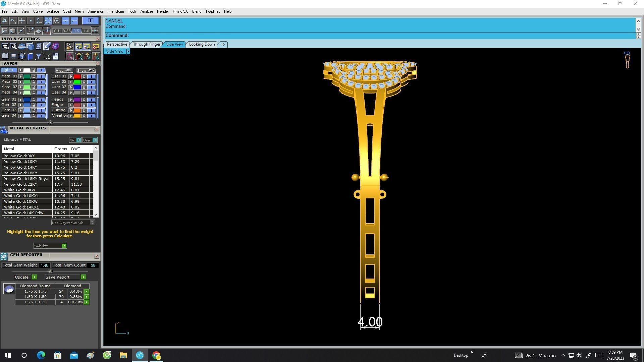
Task: Expand 1.25 X 1.25 diamond row arrow
Action: point(87,302)
